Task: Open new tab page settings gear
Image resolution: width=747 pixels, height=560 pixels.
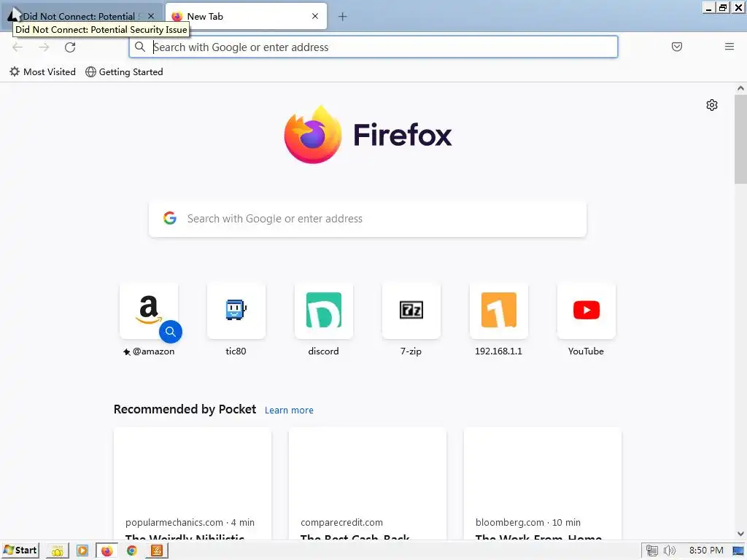Action: point(712,105)
